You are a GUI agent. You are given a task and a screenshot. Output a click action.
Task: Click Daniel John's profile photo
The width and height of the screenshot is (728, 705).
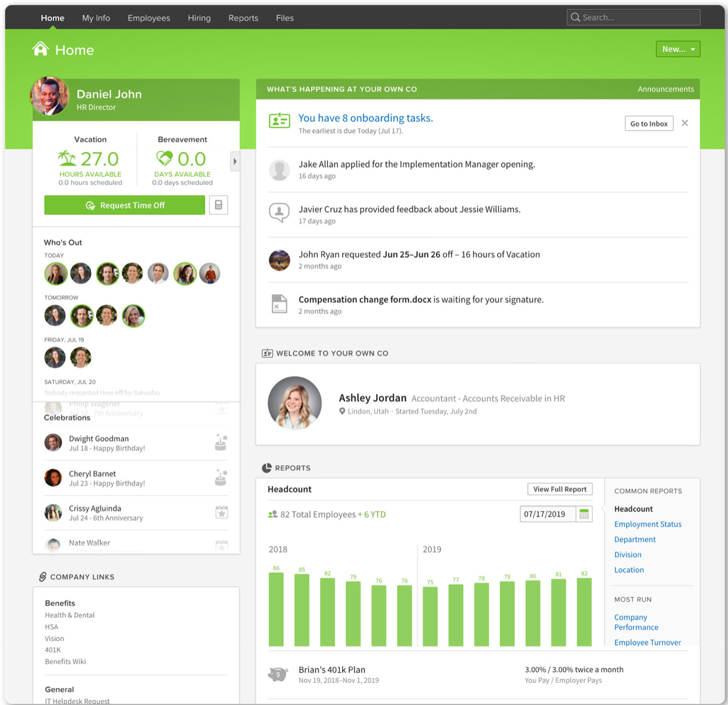pos(50,96)
